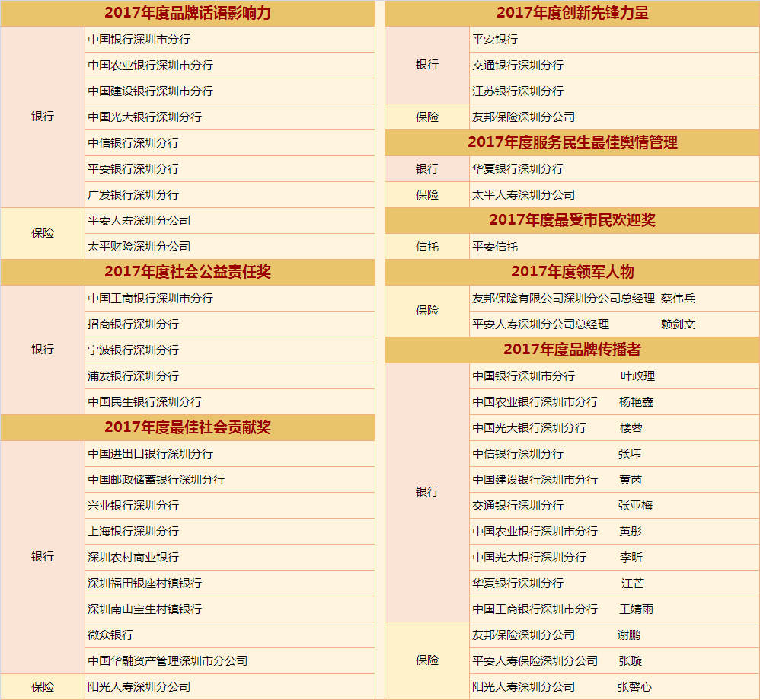This screenshot has width=760, height=700.
Task: Select the 2017年度最受市民欢迎奖 header
Action: [572, 220]
